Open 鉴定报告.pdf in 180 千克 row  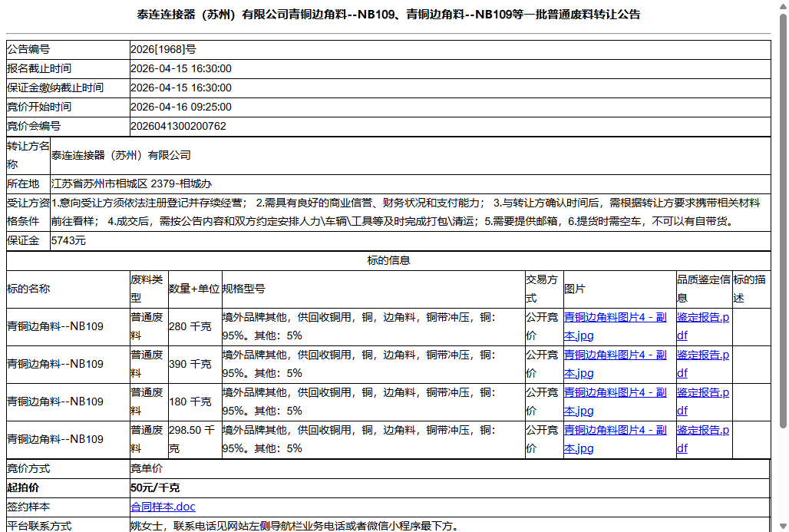pos(702,402)
